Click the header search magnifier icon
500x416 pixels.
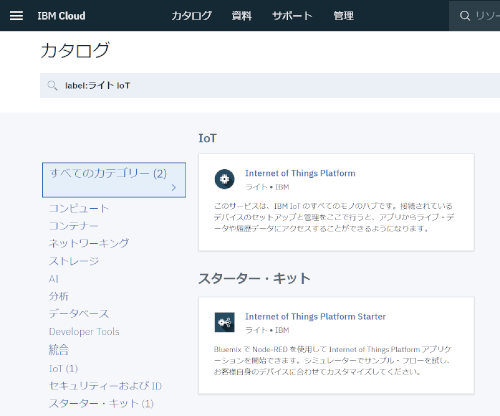point(465,16)
